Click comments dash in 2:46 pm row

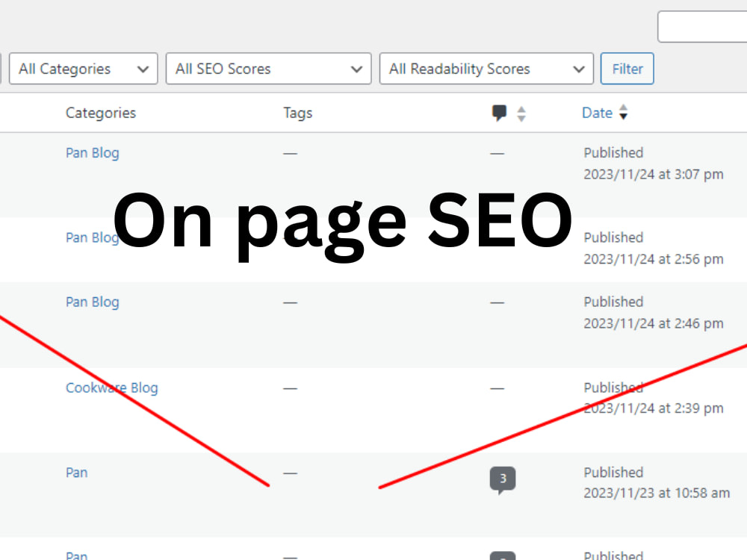coord(497,302)
